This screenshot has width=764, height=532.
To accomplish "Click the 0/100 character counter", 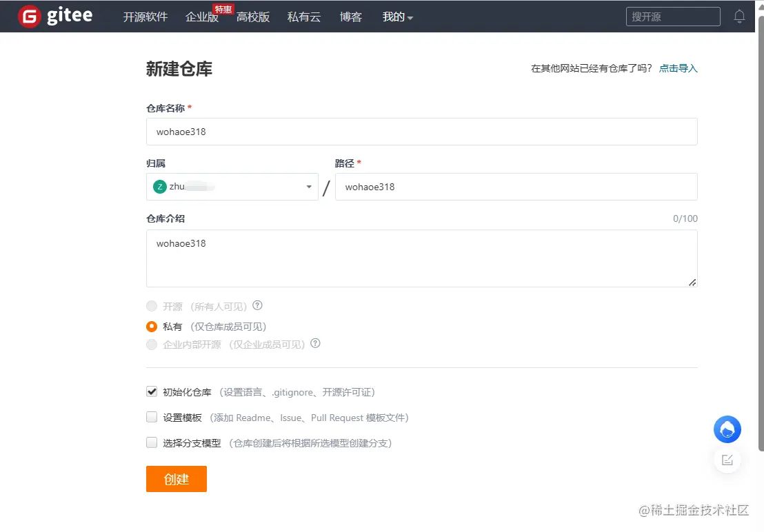I will pos(685,218).
